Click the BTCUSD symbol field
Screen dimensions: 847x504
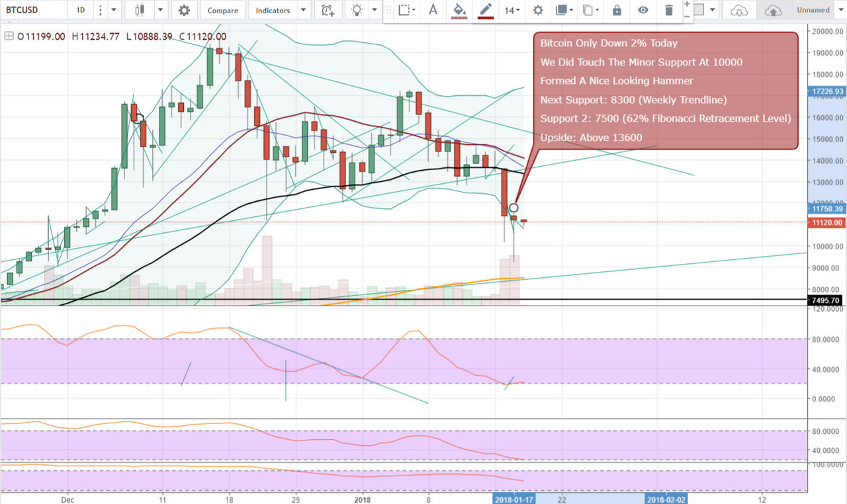[x=34, y=10]
